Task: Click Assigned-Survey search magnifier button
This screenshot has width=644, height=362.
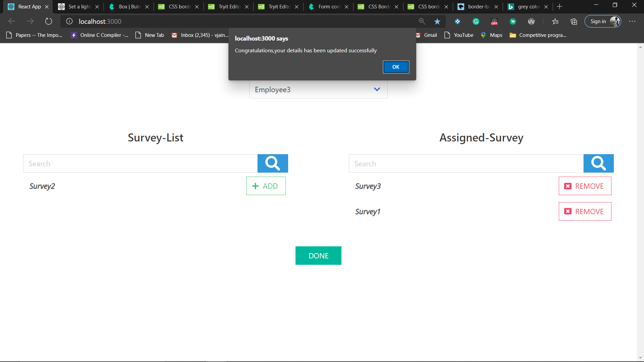Action: pos(598,164)
